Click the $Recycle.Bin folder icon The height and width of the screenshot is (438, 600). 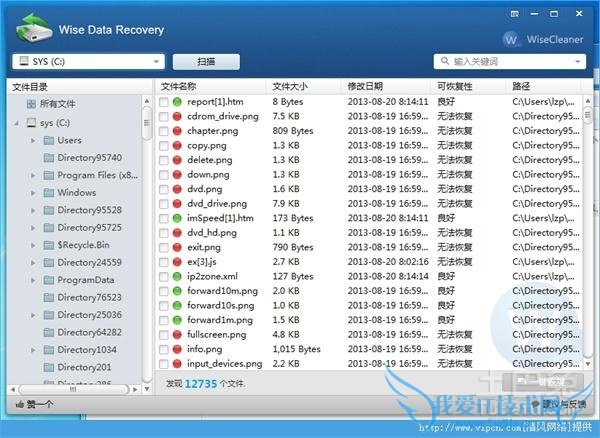[x=49, y=245]
